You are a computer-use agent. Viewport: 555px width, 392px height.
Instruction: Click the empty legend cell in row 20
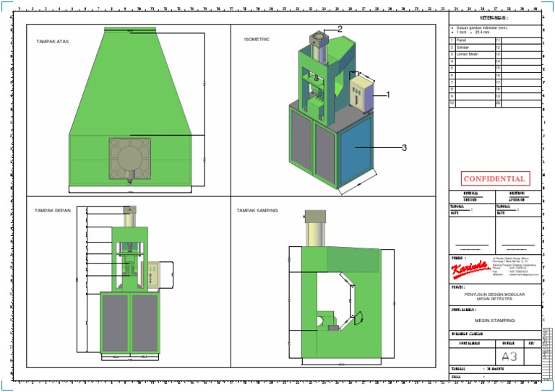[x=521, y=103]
